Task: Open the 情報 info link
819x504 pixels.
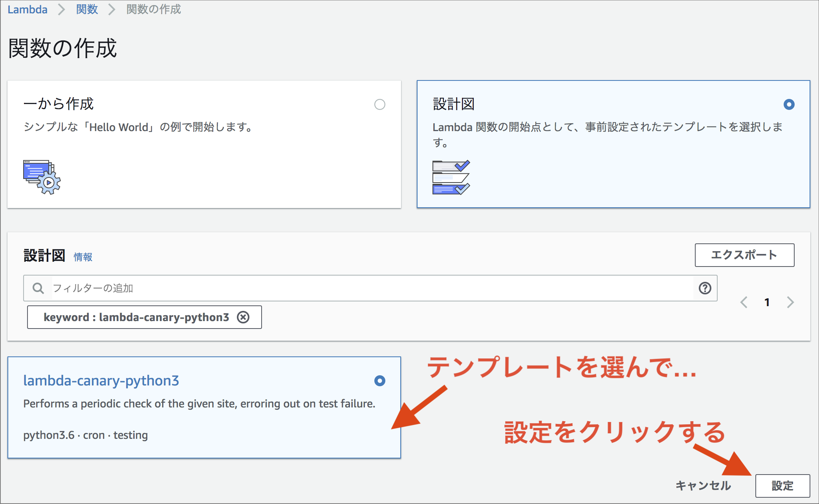Action: click(83, 257)
